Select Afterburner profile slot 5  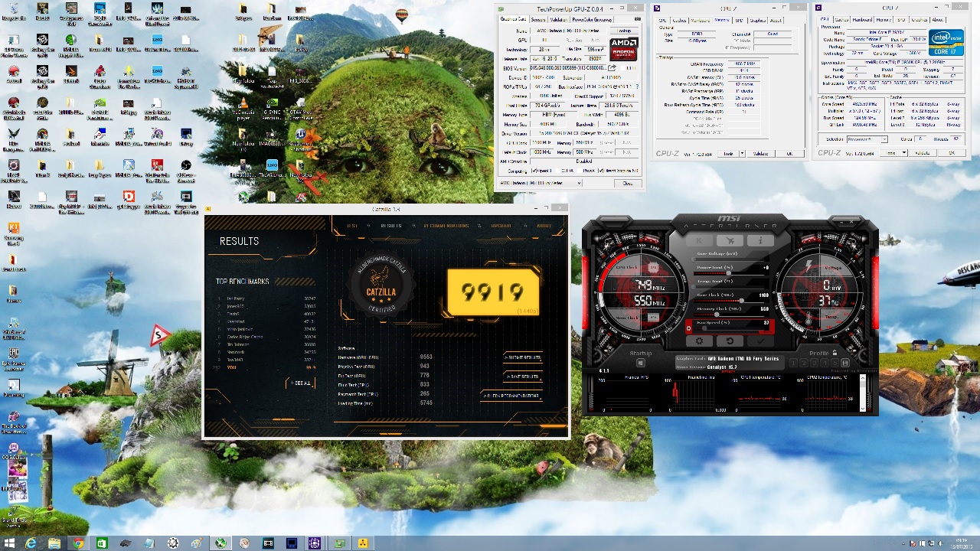(x=835, y=363)
